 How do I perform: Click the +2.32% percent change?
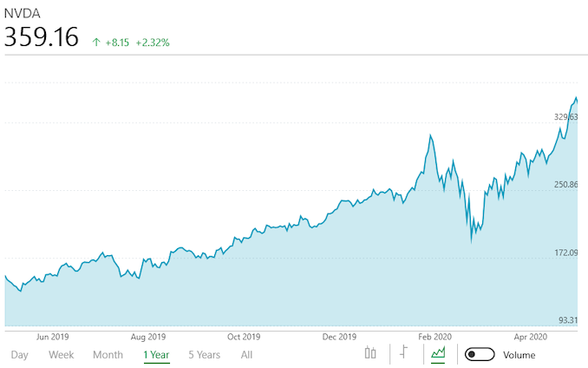[x=154, y=41]
